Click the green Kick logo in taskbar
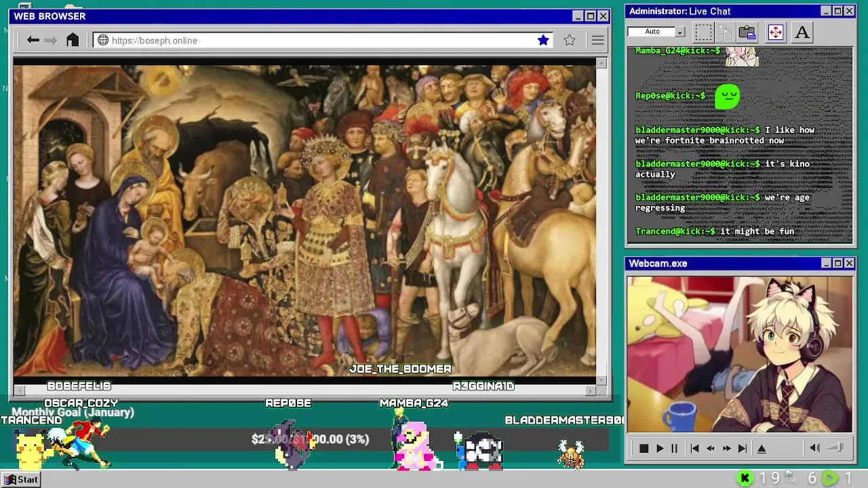868x488 pixels. (745, 479)
